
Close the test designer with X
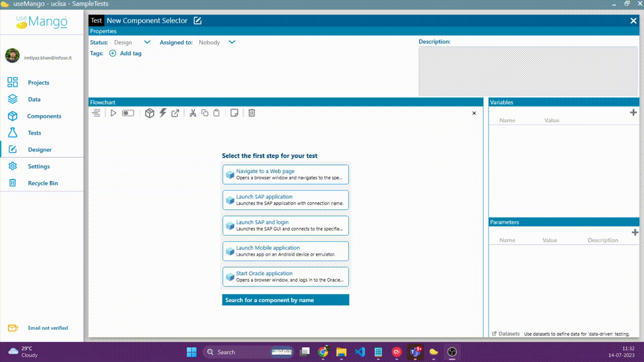[633, 21]
